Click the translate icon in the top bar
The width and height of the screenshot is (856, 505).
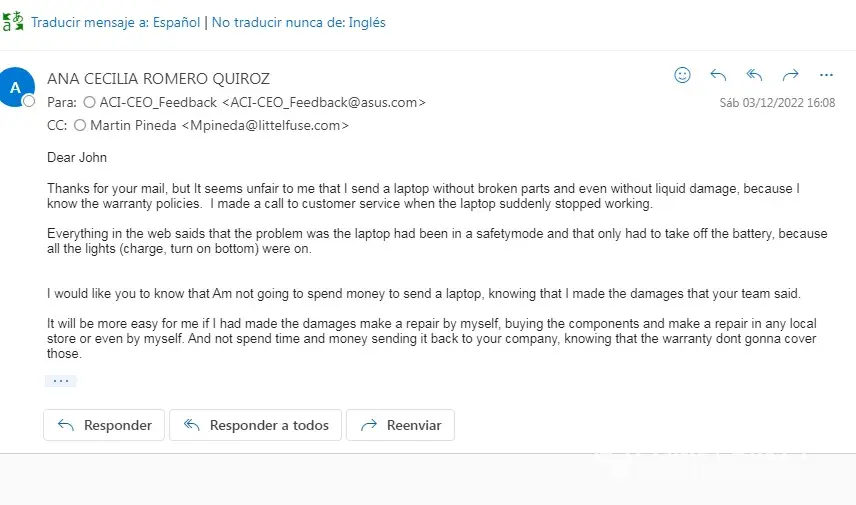(x=13, y=22)
